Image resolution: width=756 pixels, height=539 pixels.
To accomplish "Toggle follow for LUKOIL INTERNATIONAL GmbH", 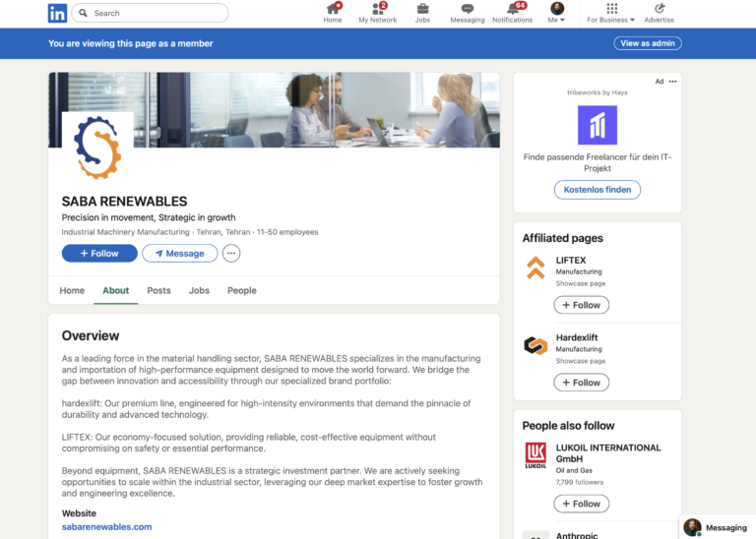I will [x=581, y=504].
